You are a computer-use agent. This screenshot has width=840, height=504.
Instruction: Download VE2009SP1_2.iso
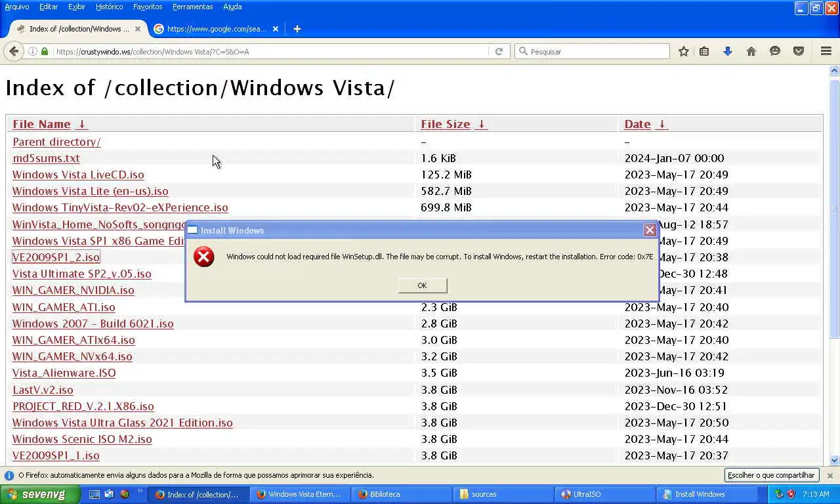(x=56, y=257)
